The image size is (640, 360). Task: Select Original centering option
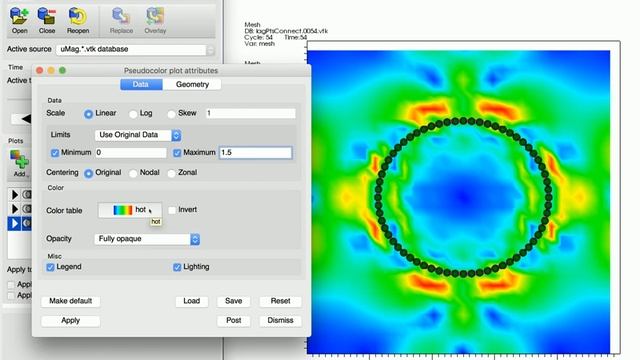coord(88,173)
